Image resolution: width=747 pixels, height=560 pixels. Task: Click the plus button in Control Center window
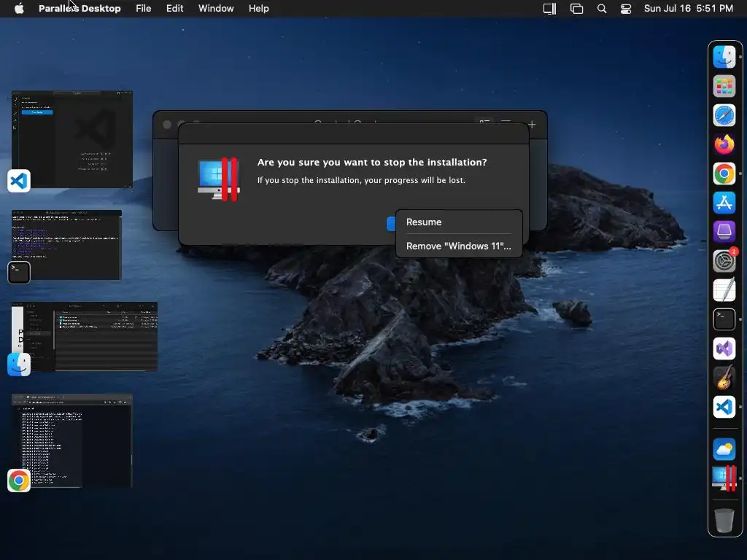tap(532, 124)
